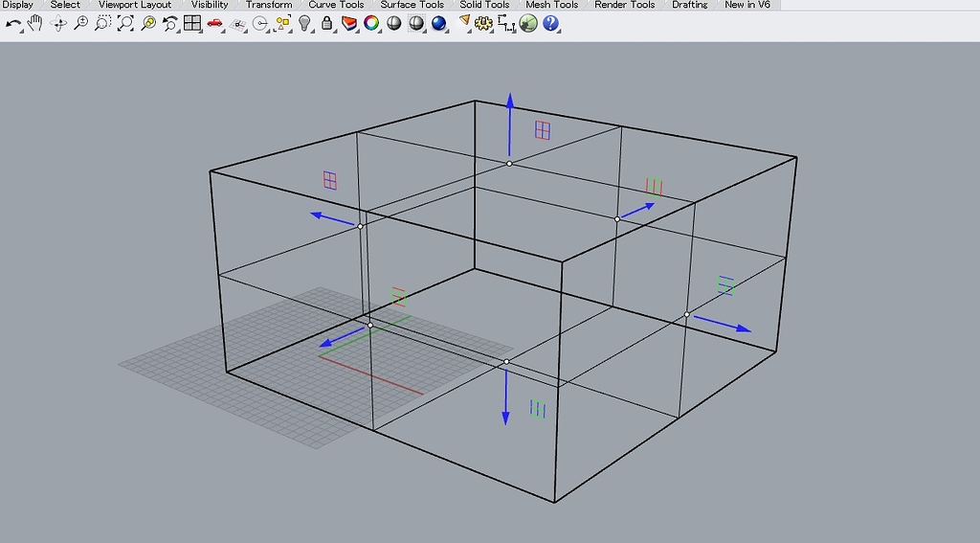The height and width of the screenshot is (543, 980).
Task: Click the top face point with upward arrow
Action: 509,163
